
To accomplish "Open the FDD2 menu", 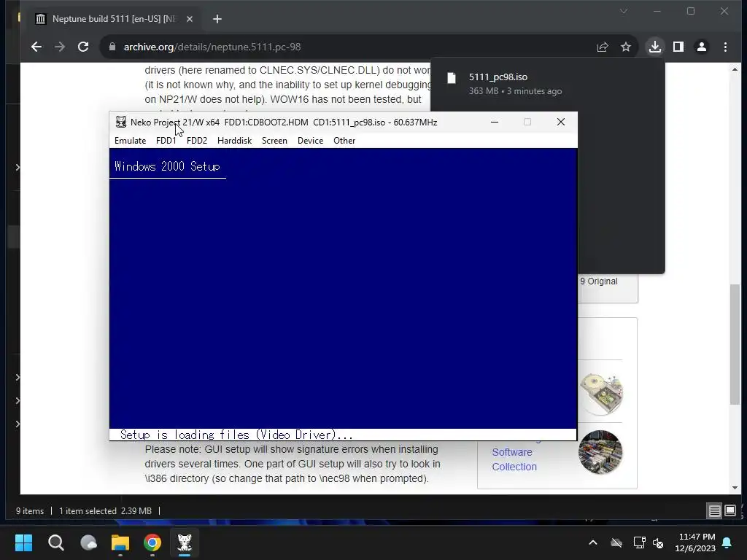I will pos(197,141).
